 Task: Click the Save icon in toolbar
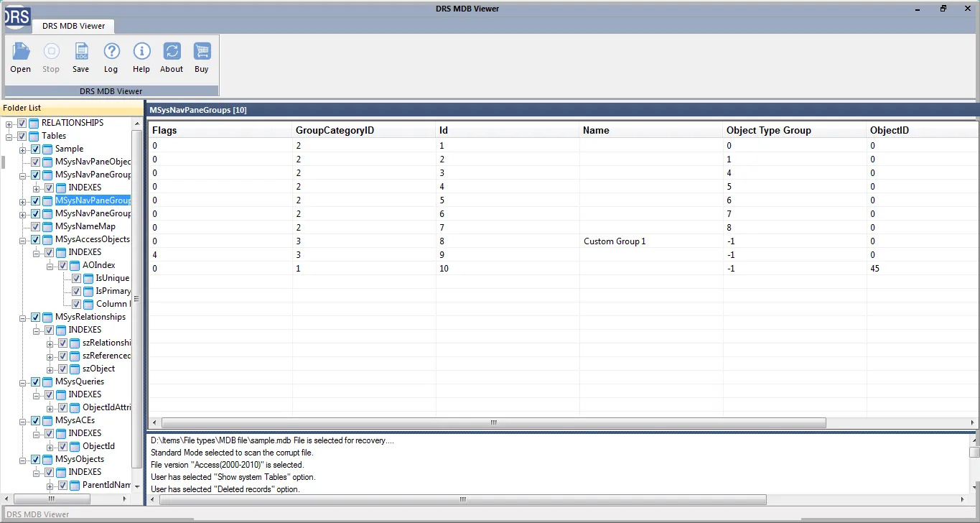(80, 52)
